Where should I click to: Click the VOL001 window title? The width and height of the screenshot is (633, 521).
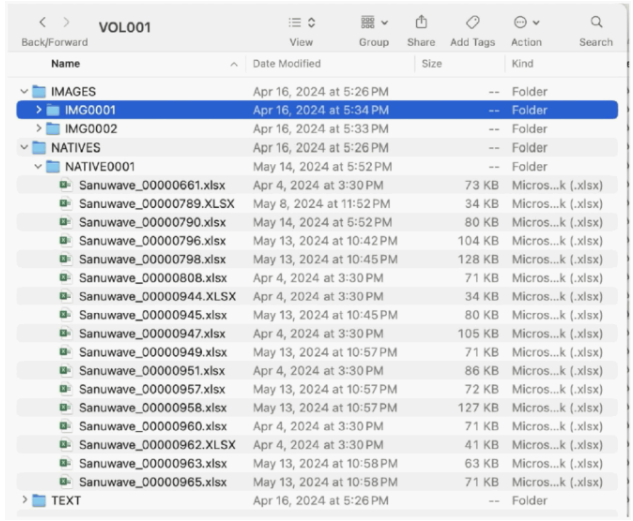[x=125, y=27]
